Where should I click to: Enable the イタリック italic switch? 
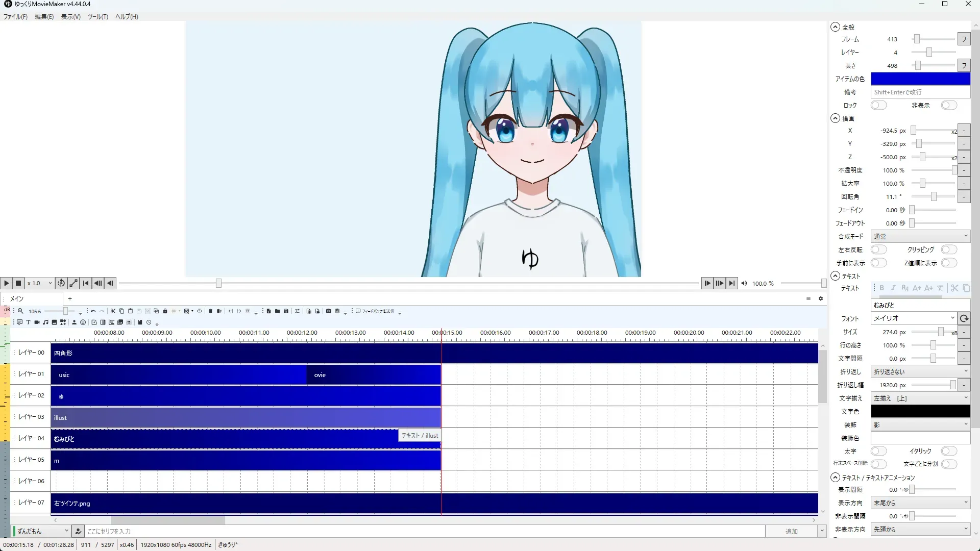(948, 451)
